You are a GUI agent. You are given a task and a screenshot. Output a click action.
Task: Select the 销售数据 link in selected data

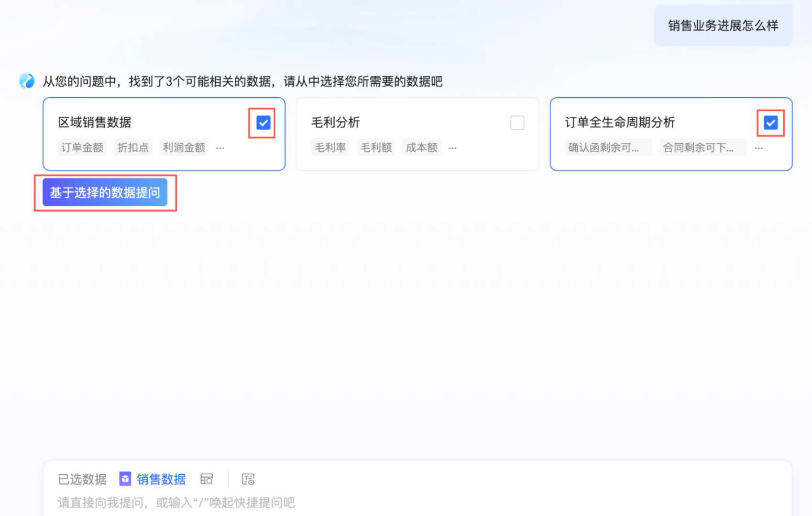coord(161,479)
